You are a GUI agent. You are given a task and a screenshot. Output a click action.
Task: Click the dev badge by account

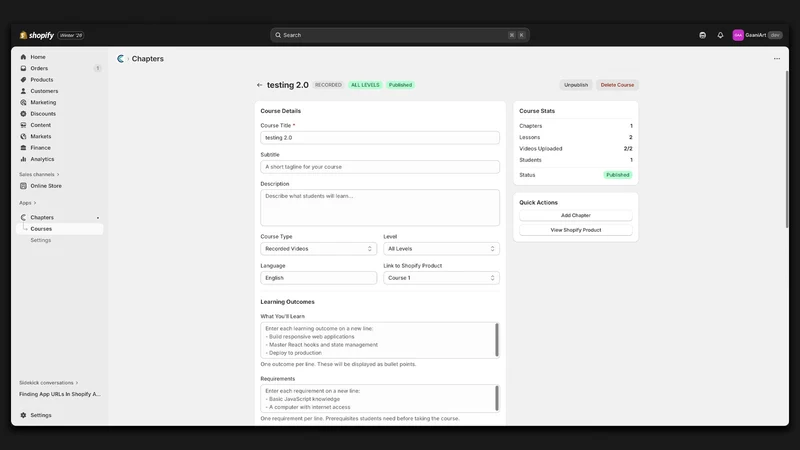[x=775, y=35]
